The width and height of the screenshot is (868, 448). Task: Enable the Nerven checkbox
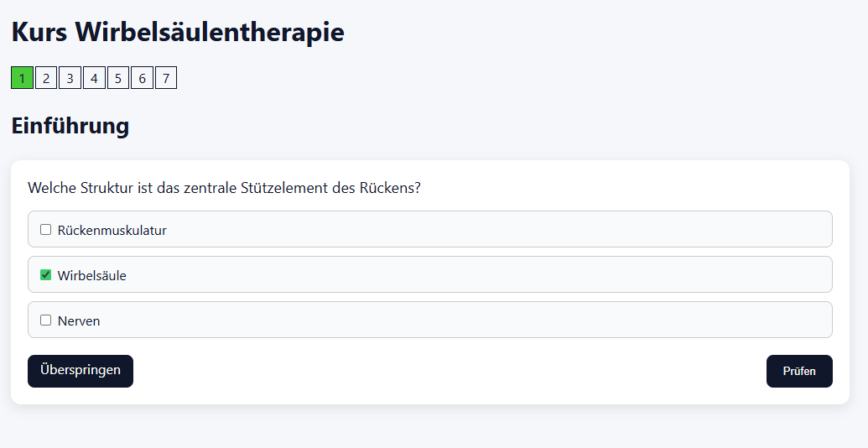click(46, 320)
